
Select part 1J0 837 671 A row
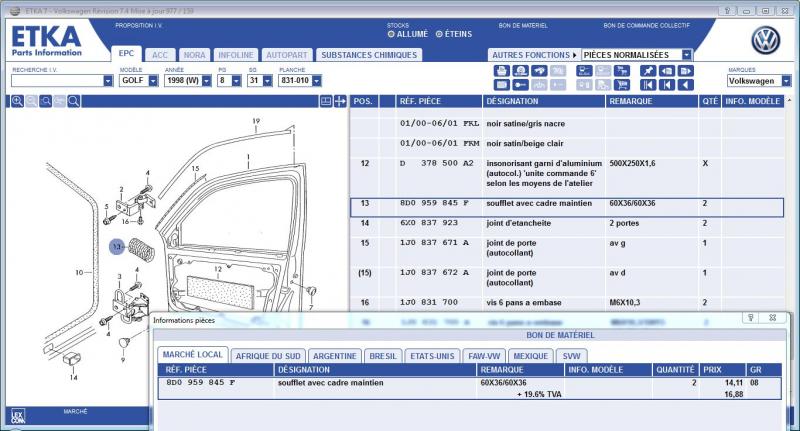pyautogui.click(x=567, y=248)
